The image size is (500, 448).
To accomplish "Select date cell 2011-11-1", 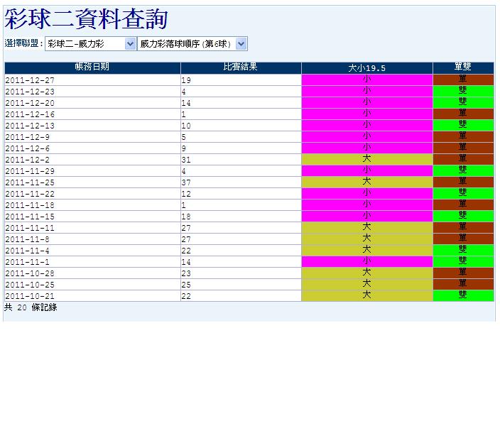I will (x=92, y=262).
